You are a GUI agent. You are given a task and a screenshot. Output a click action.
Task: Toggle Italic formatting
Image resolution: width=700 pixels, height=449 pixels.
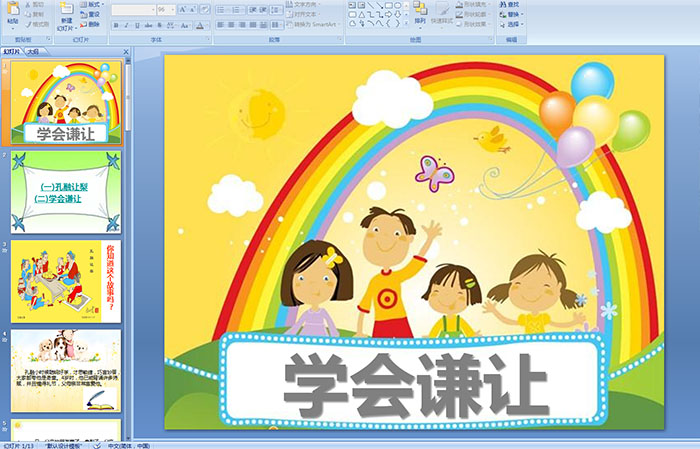click(128, 25)
